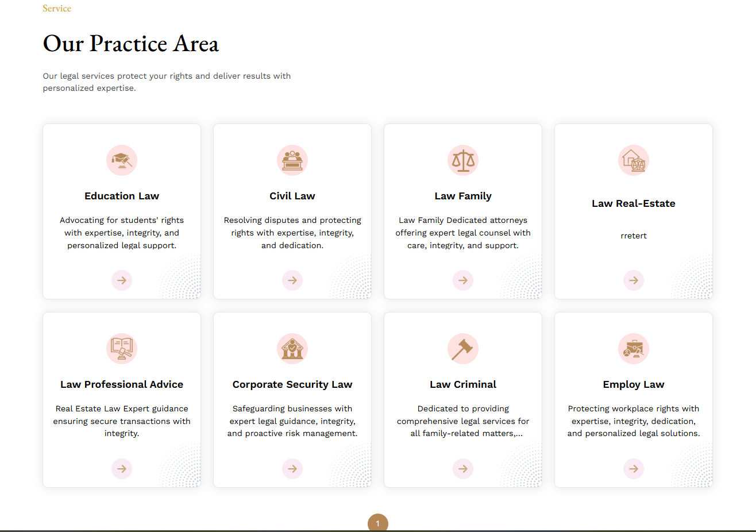Screen dimensions: 756x532
Task: Click the Education Law graduation cap icon
Action: [122, 160]
